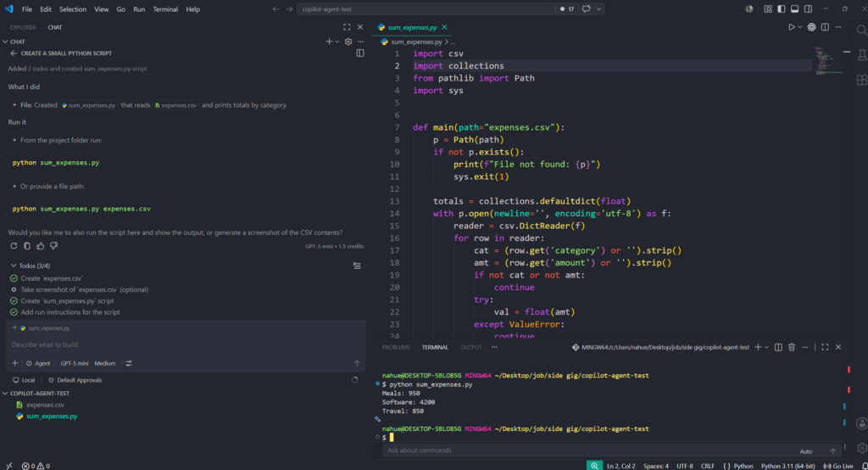Open the GPT-5 mini model picker
868x470 pixels.
(75, 363)
